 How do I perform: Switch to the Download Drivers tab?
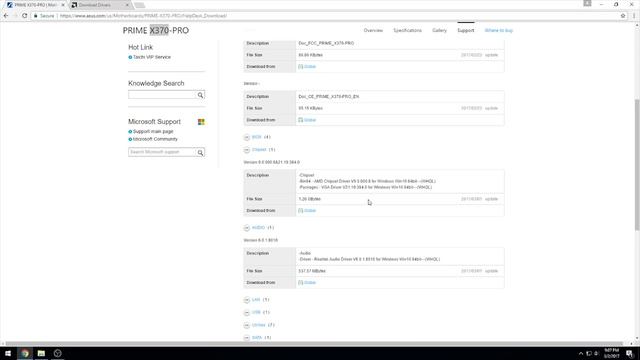(100, 5)
